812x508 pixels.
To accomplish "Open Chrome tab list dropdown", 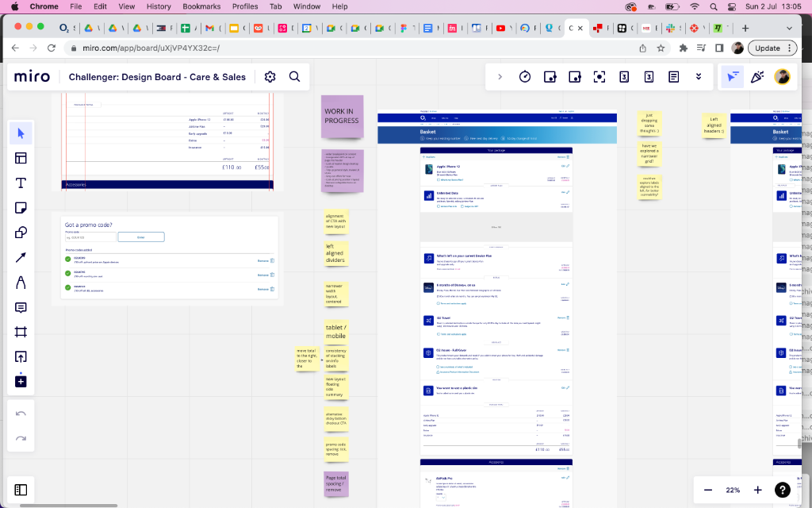I will tap(789, 28).
